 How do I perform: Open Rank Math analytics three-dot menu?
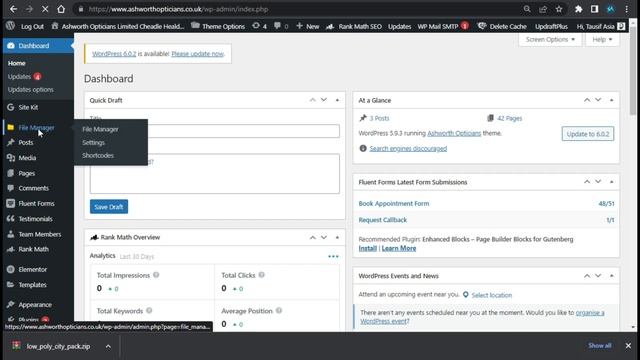(x=333, y=256)
